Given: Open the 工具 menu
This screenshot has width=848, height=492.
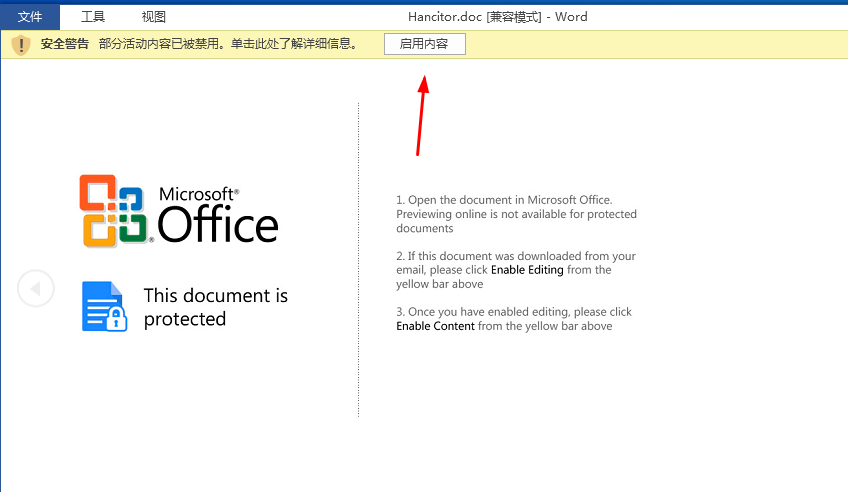Looking at the screenshot, I should [93, 17].
